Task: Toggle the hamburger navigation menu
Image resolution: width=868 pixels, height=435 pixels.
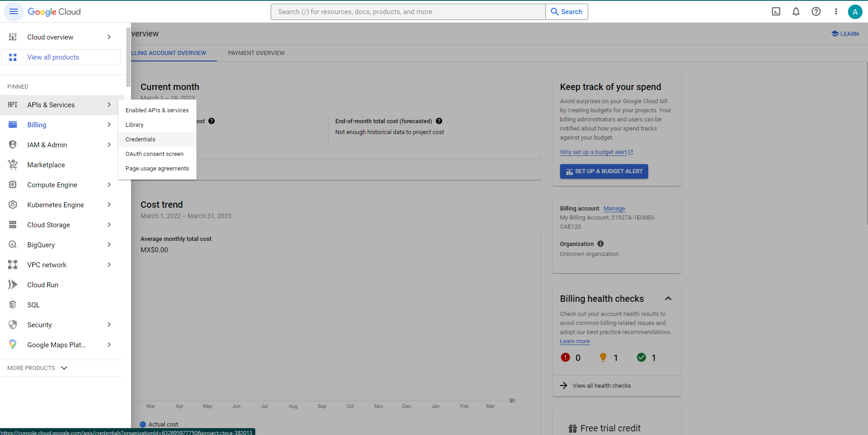Action: [x=14, y=12]
